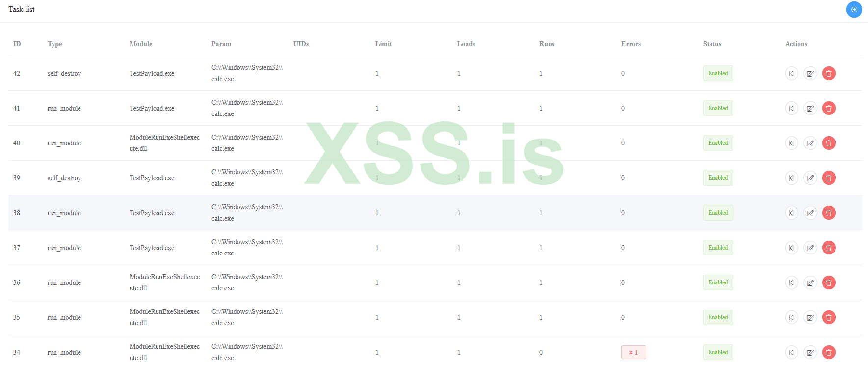Click the UIDs column header
Viewport: 868px width, 366px height.
pyautogui.click(x=301, y=44)
